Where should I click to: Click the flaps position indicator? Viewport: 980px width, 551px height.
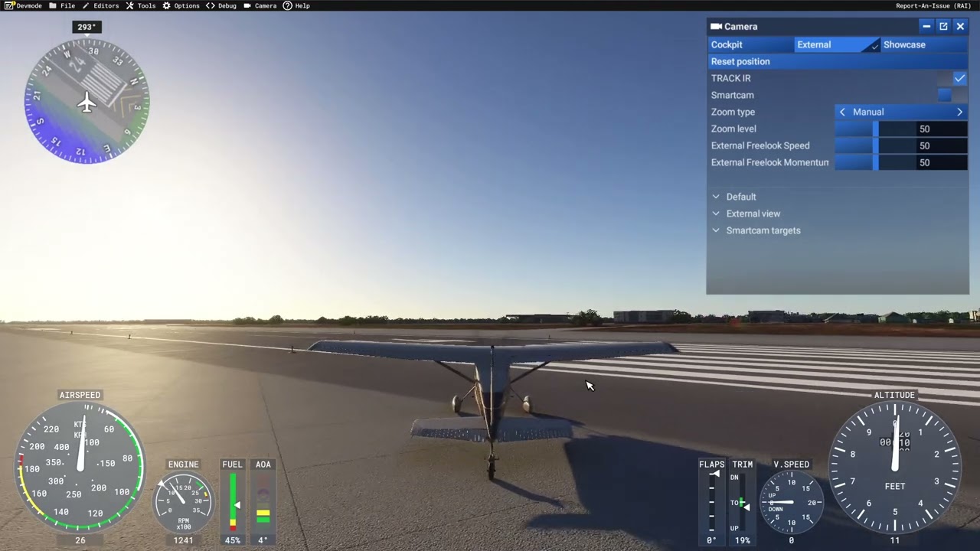pos(711,503)
